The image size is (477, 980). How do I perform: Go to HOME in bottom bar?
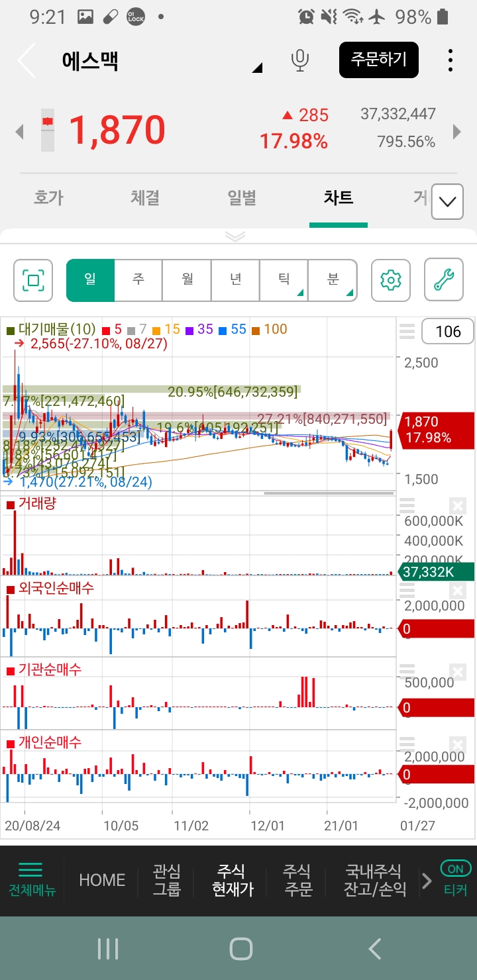(102, 880)
